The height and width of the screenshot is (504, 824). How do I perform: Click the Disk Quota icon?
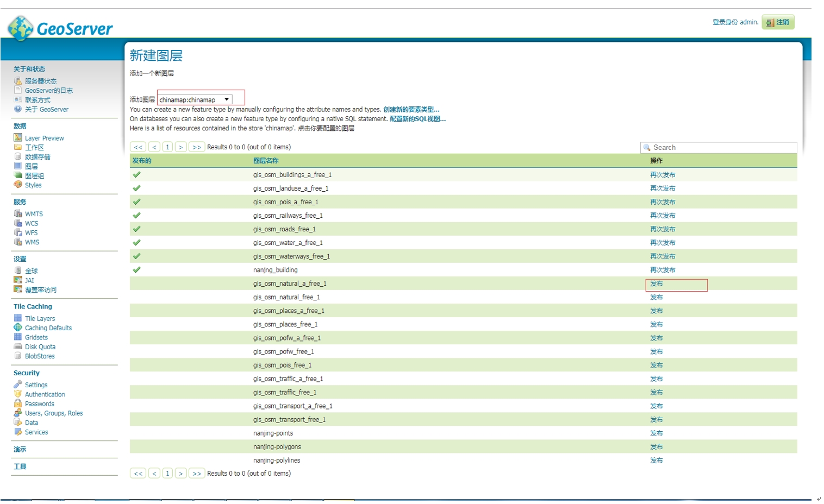click(18, 346)
